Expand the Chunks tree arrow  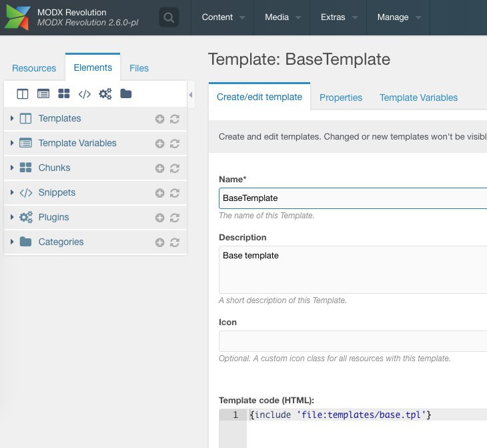12,168
